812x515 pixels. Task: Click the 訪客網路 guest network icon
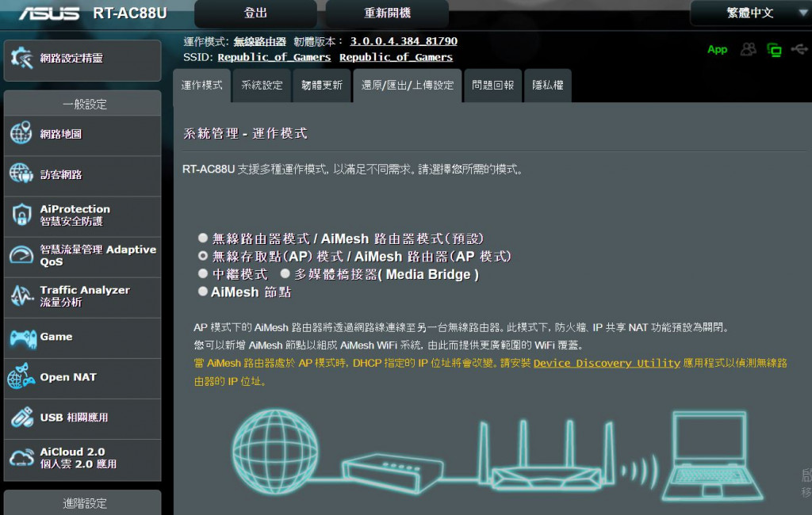[x=21, y=174]
